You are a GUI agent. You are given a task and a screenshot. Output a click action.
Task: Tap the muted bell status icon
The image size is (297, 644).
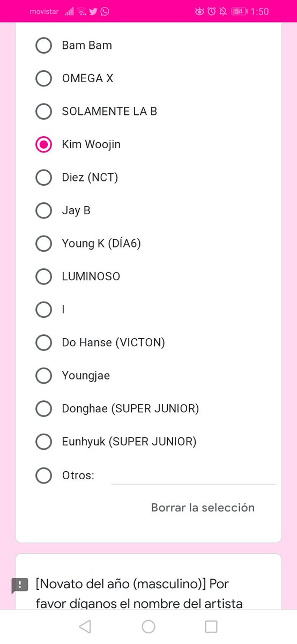[223, 11]
